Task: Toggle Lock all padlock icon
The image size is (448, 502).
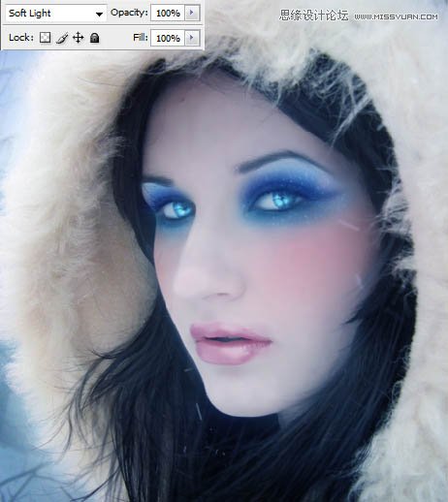Action: pyautogui.click(x=94, y=38)
